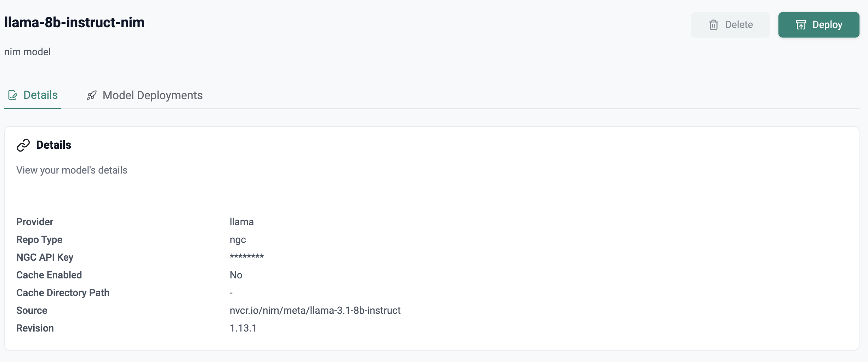Click the 'View your model's details' description

(72, 170)
